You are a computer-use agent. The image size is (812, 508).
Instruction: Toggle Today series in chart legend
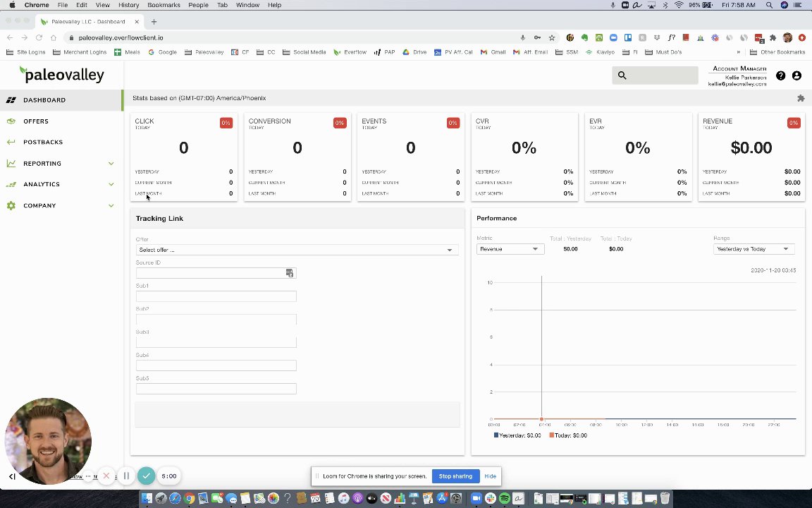(x=568, y=435)
